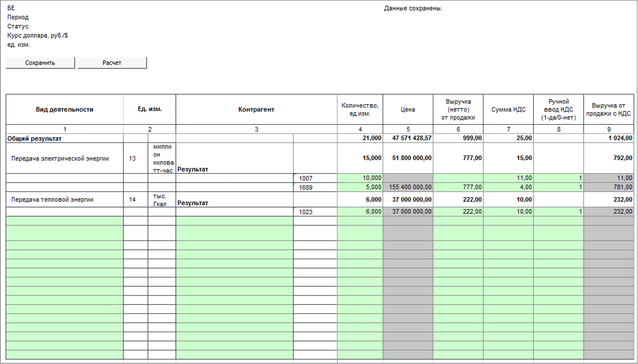Viewport: 638px width, 364px height.
Task: Select manual VAT flag in row 1023
Action: coord(558,212)
